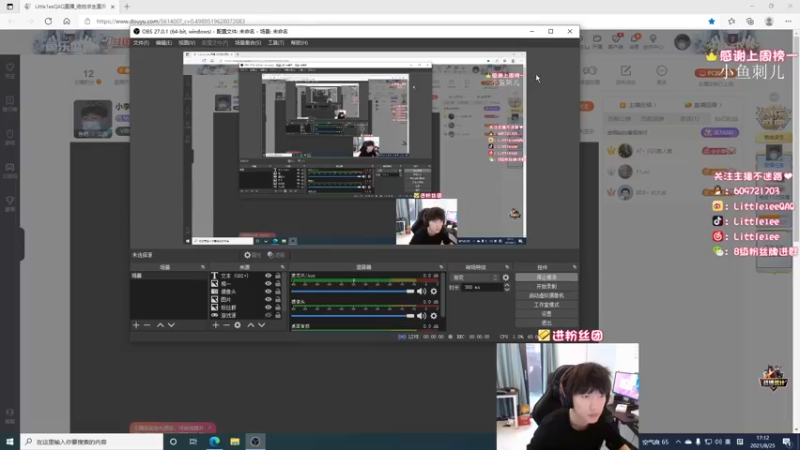Open the 编辑(E) menu in OBS
Image resolution: width=800 pixels, height=450 pixels.
pos(164,43)
